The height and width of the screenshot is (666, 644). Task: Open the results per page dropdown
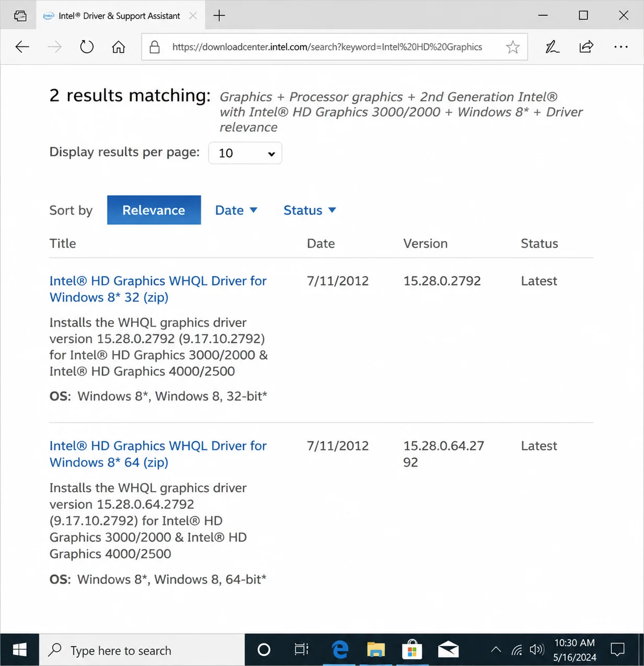click(x=245, y=153)
